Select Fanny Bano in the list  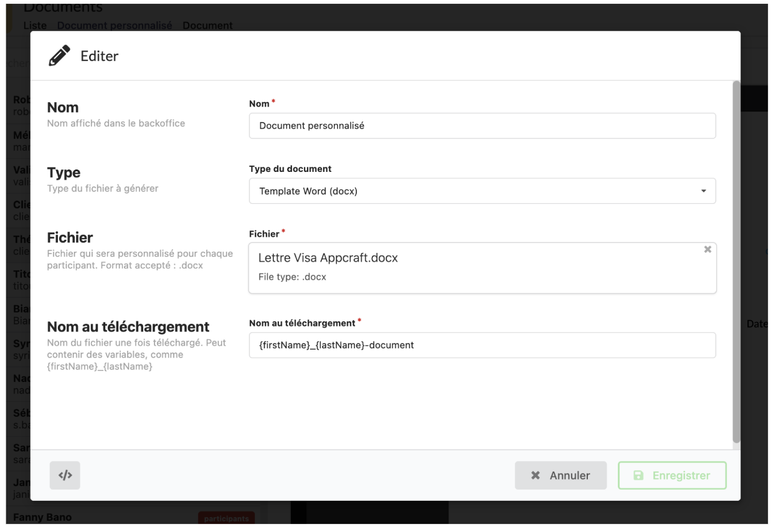pos(39,517)
